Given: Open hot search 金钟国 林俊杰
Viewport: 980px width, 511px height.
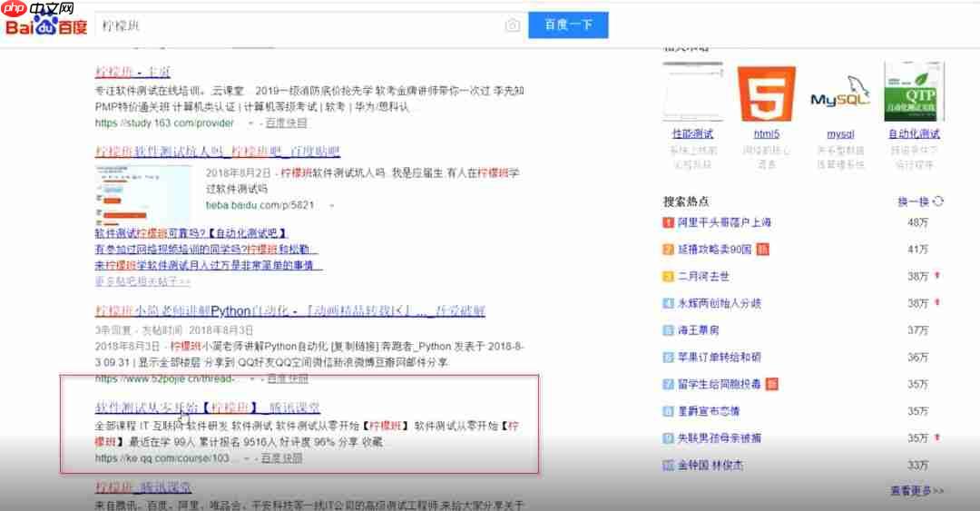Looking at the screenshot, I should 710,466.
